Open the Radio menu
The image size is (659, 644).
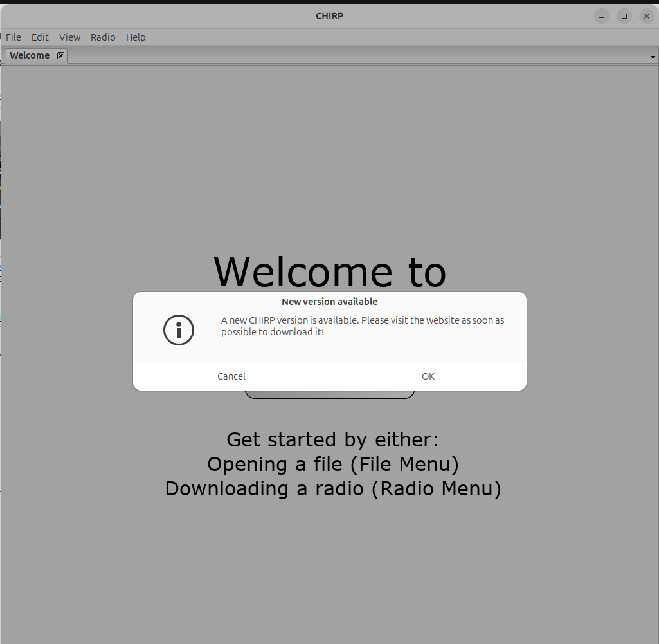(103, 37)
